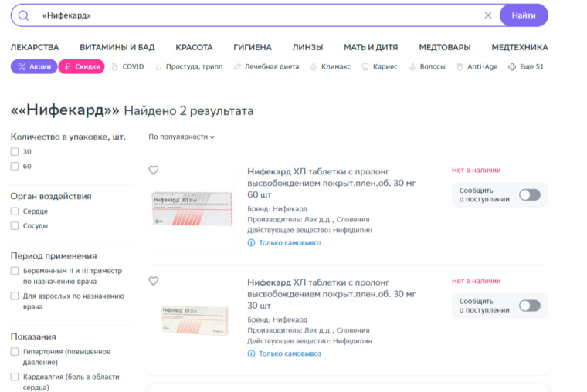
Task: Open the Волосы quick link
Action: pos(427,66)
